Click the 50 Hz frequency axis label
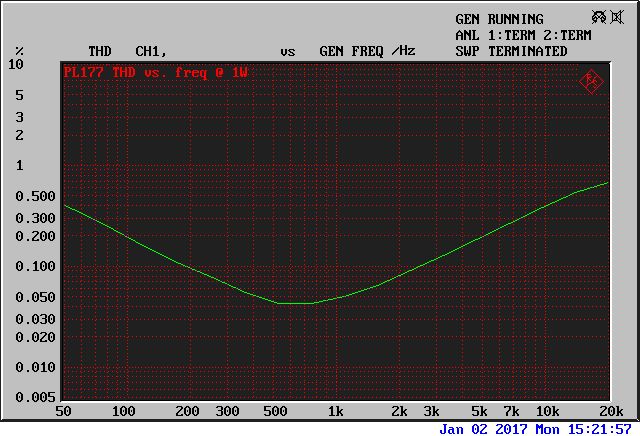The width and height of the screenshot is (640, 436). coord(64,411)
